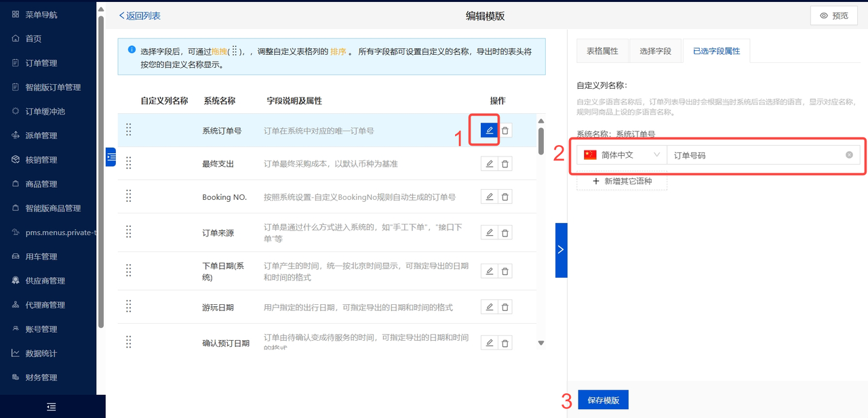868x418 pixels.
Task: Click 新增其它语种 to add a language
Action: point(622,181)
